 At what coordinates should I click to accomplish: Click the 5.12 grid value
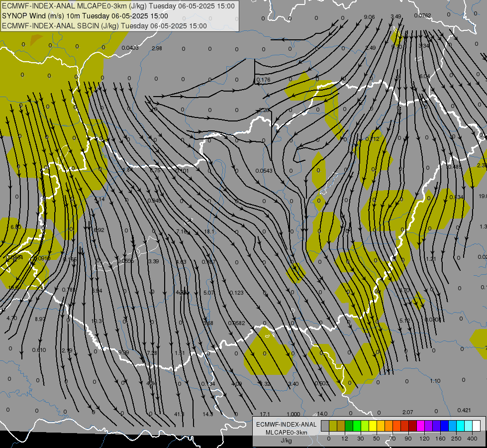coord(405,321)
